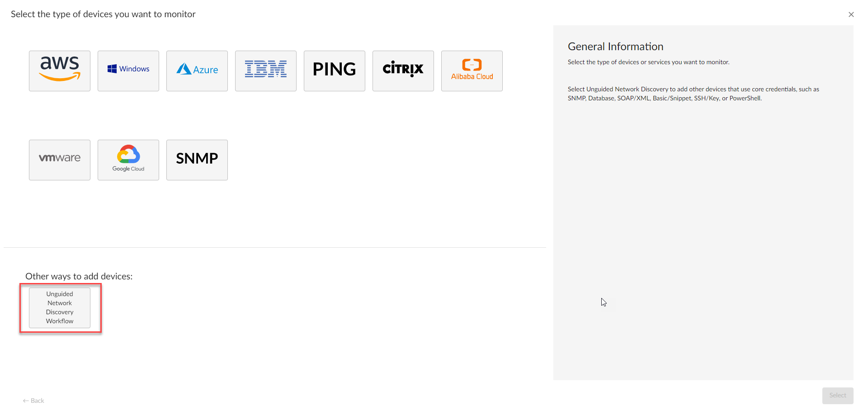Image resolution: width=868 pixels, height=420 pixels.
Task: Pick the Alibaba Cloud tile
Action: 472,71
